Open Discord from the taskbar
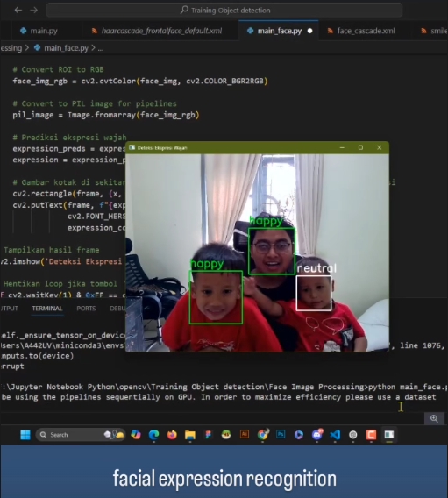Image resolution: width=448 pixels, height=498 pixels. click(x=316, y=435)
